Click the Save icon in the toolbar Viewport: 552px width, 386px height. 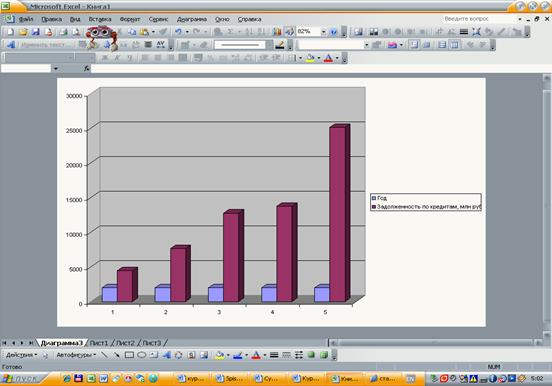coord(36,32)
